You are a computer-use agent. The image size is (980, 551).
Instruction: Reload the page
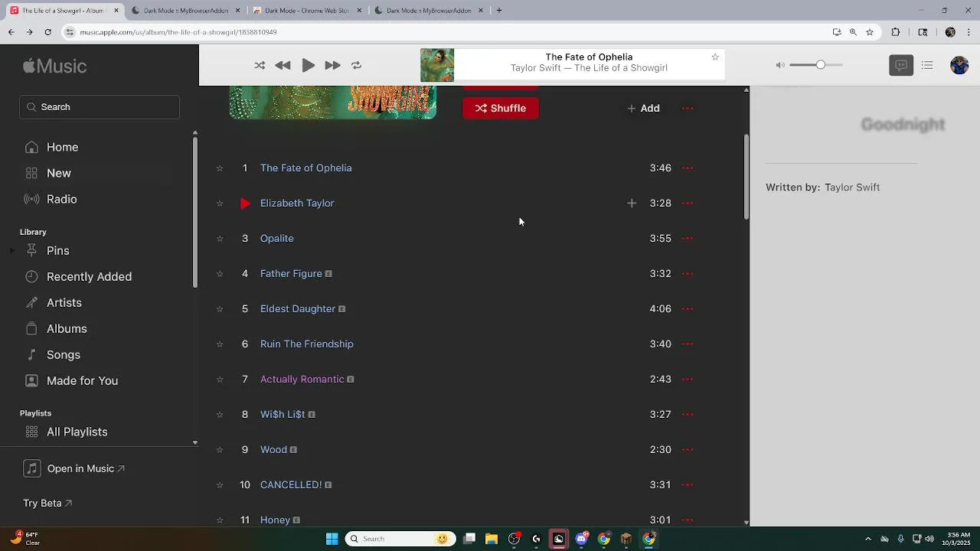47,32
